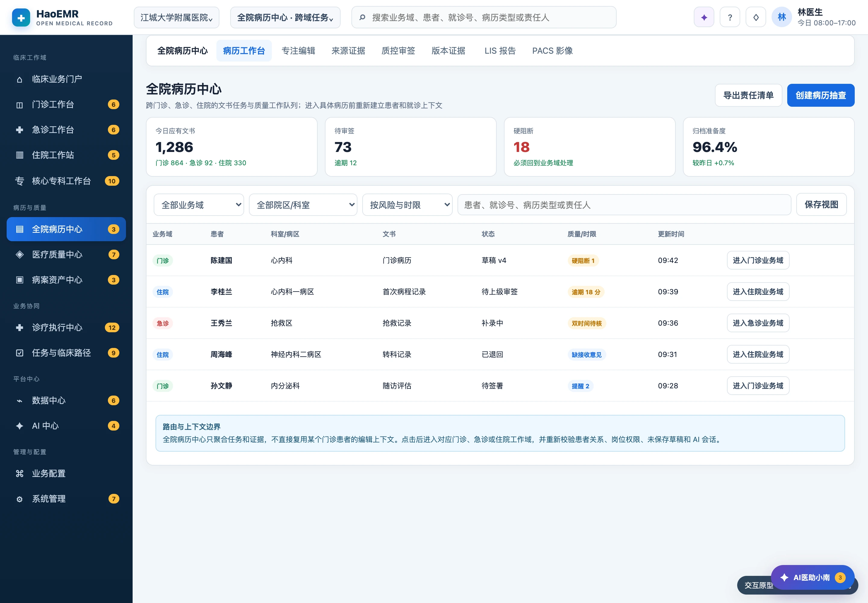Expand the 按风险与时限 sort dropdown
The height and width of the screenshot is (603, 868).
point(407,205)
